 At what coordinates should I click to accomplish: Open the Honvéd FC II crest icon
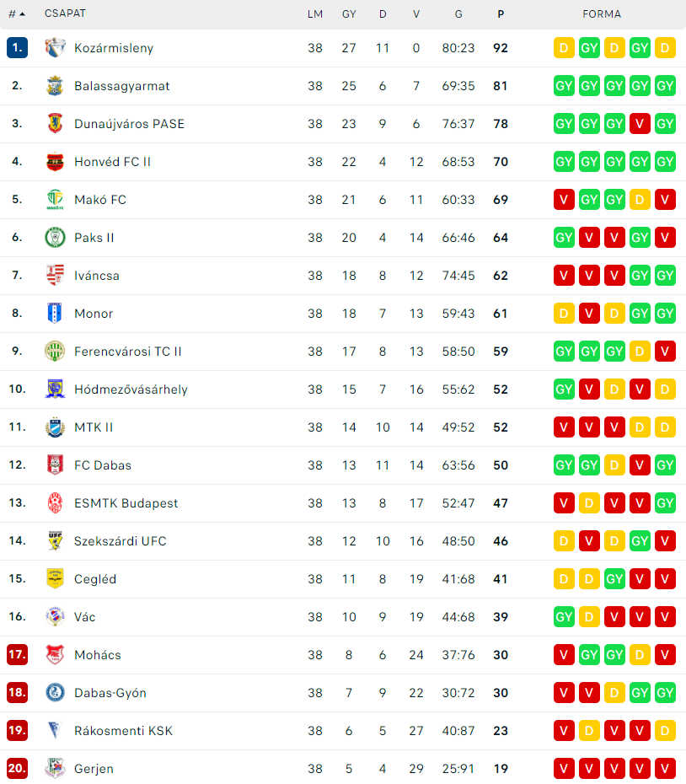click(x=55, y=162)
